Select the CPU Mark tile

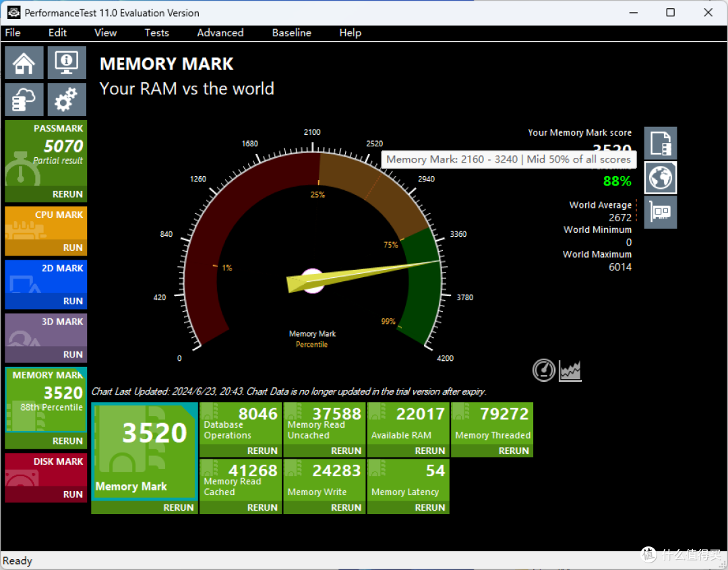point(46,223)
